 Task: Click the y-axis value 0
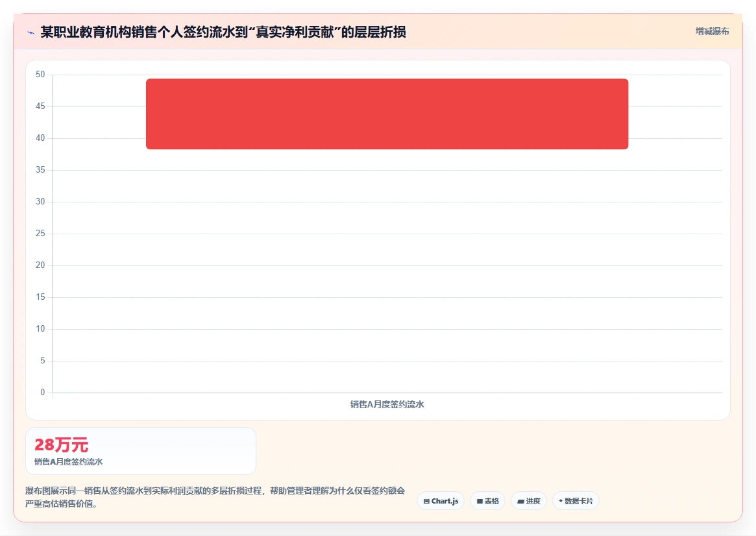click(x=42, y=393)
